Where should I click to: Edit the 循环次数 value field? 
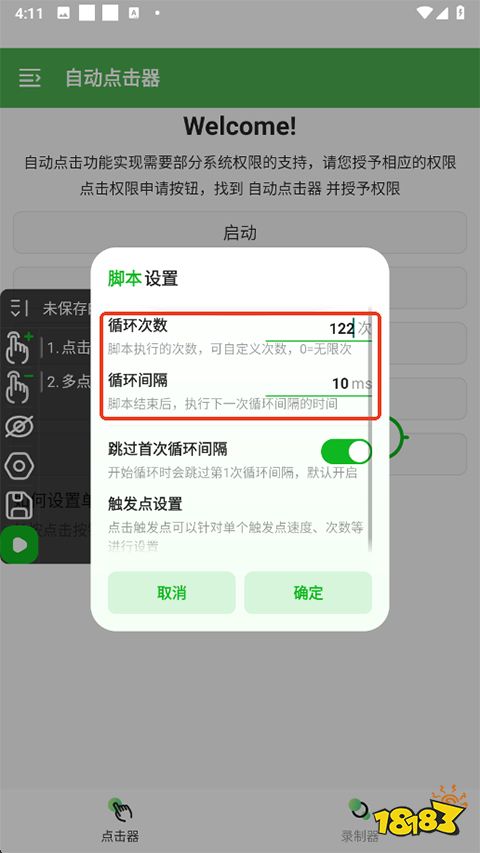tap(318, 328)
